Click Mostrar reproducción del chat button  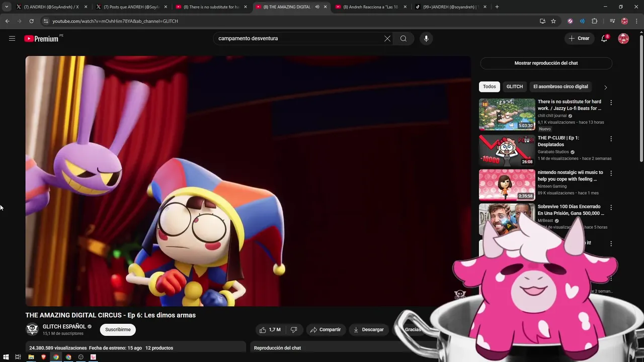pyautogui.click(x=546, y=63)
